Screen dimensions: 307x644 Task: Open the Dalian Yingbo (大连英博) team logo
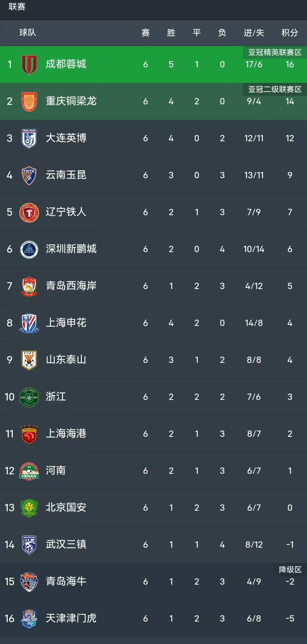[29, 138]
